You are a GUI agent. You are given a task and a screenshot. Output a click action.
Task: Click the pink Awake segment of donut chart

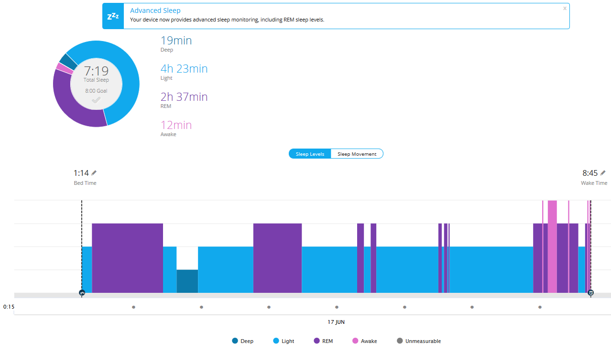(64, 69)
